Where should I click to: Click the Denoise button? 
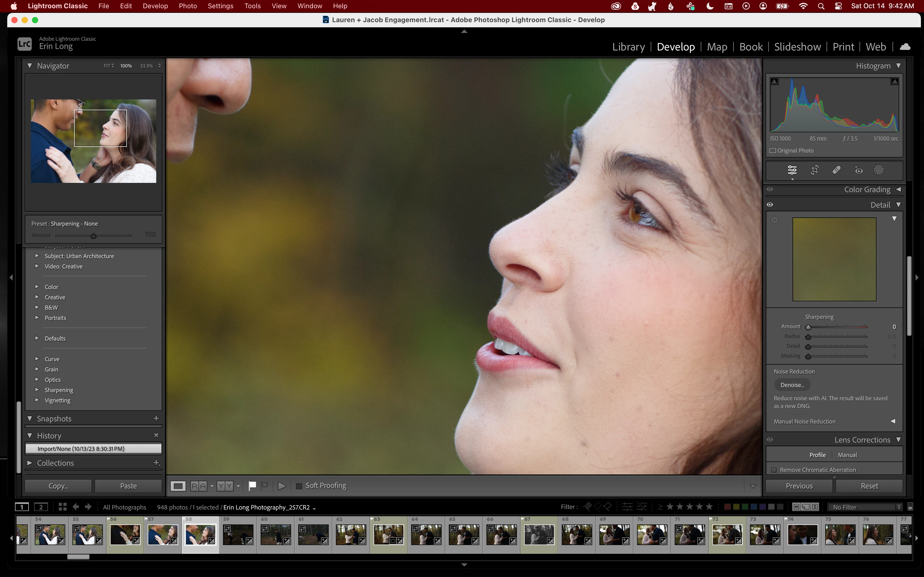pos(792,385)
